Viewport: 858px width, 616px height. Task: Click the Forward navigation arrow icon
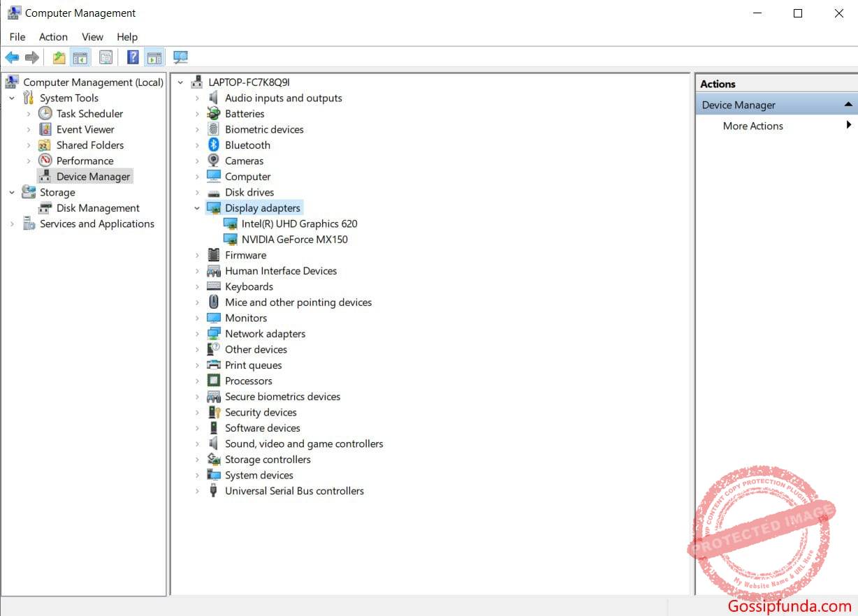[32, 57]
